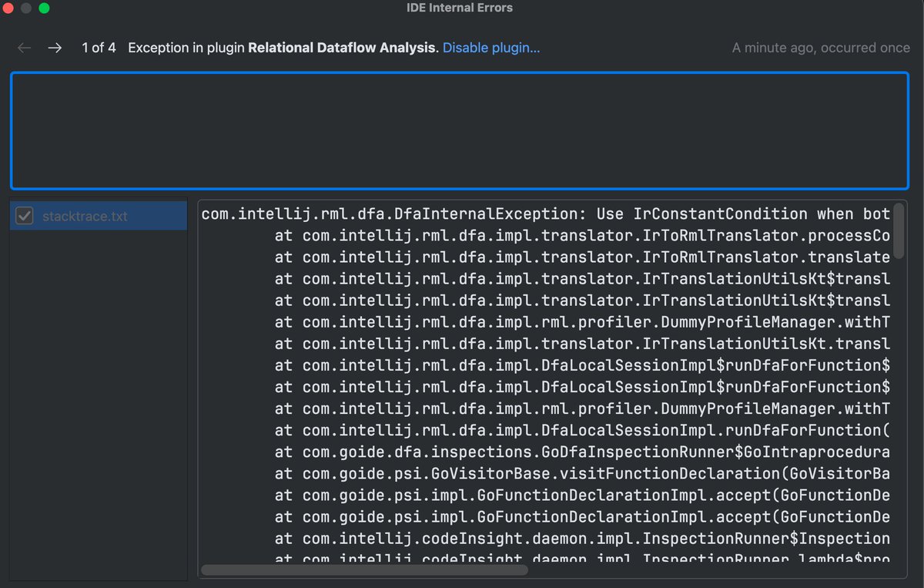Viewport: 924px width, 588px height.
Task: Click the horizontal scrollbar under the stacktrace
Action: tap(364, 570)
